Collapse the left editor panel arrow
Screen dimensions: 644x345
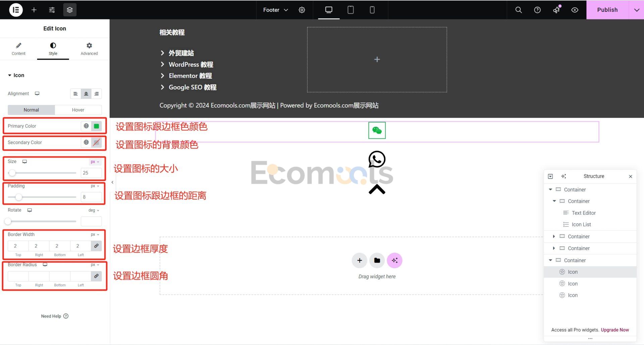pos(112,182)
